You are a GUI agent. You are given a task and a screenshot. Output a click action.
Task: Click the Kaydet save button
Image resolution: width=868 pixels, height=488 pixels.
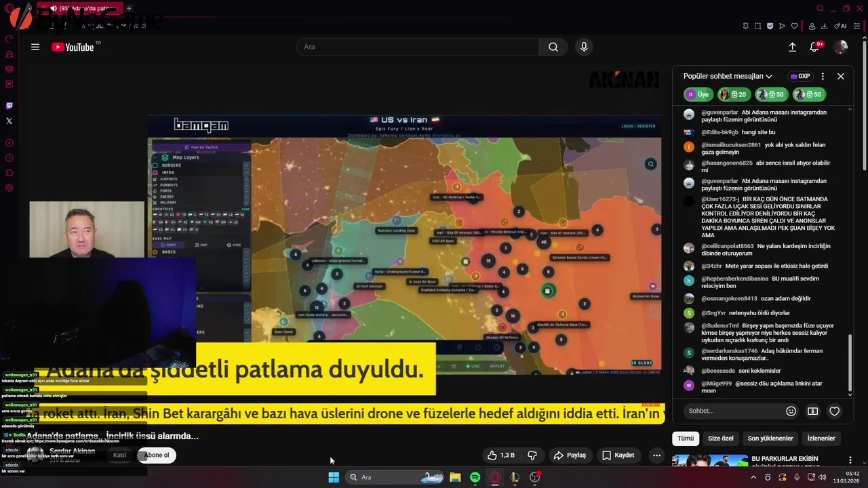pos(618,455)
